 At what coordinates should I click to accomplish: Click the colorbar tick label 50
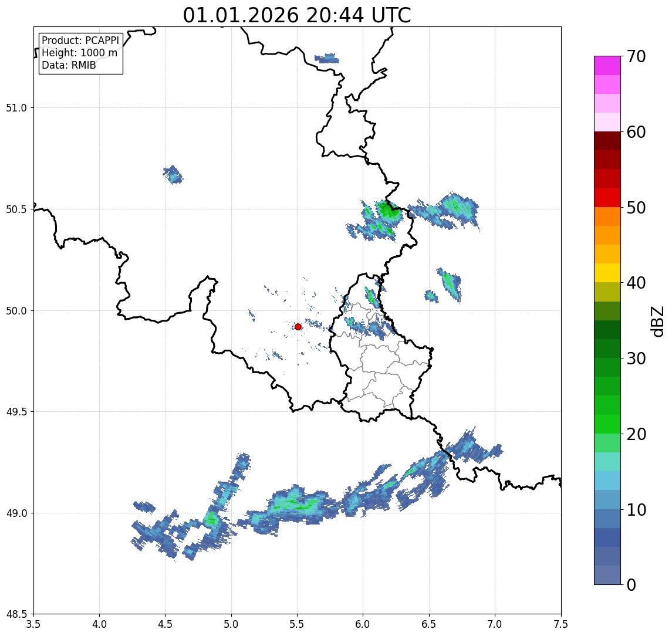click(636, 208)
